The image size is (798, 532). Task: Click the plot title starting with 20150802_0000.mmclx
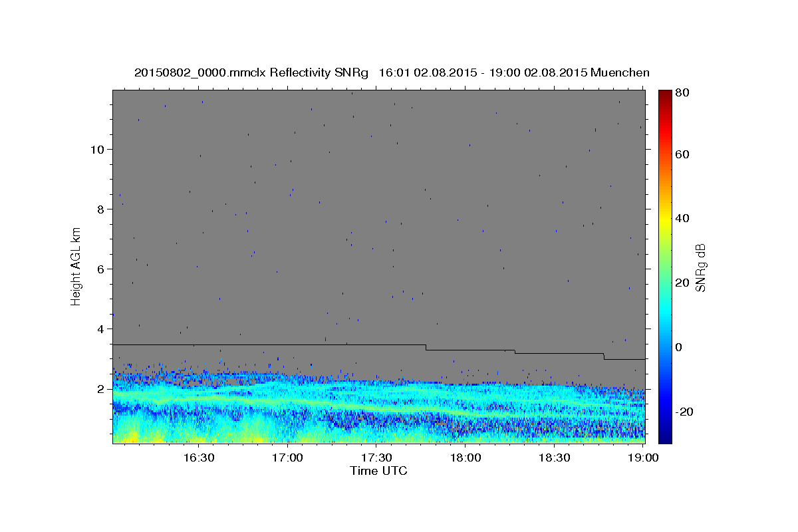[x=392, y=72]
